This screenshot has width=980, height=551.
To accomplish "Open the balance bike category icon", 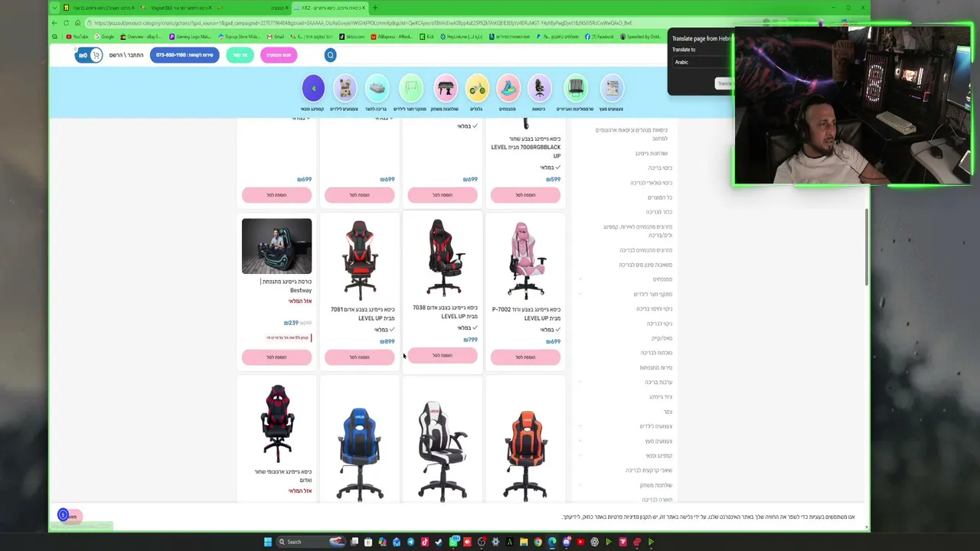I will click(x=477, y=89).
